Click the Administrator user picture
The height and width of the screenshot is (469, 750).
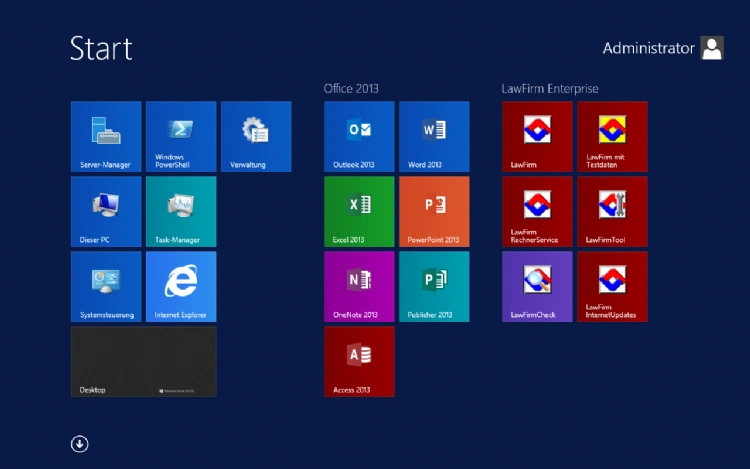click(x=712, y=48)
